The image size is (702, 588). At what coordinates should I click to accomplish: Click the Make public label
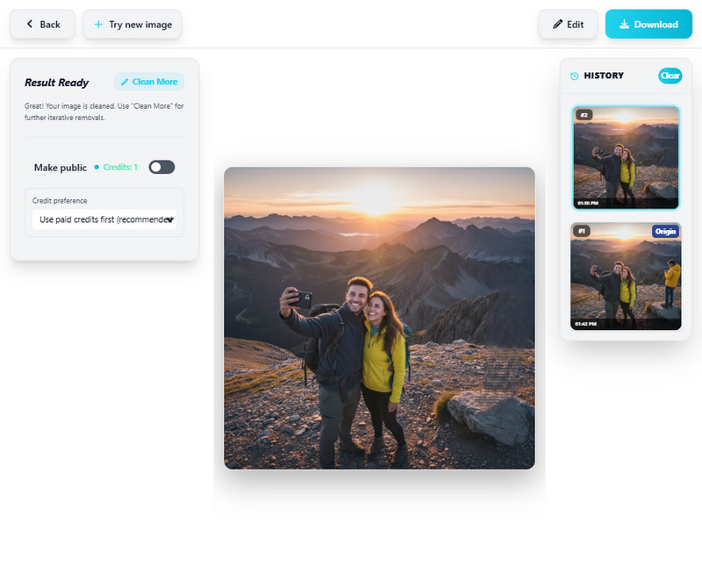point(61,168)
